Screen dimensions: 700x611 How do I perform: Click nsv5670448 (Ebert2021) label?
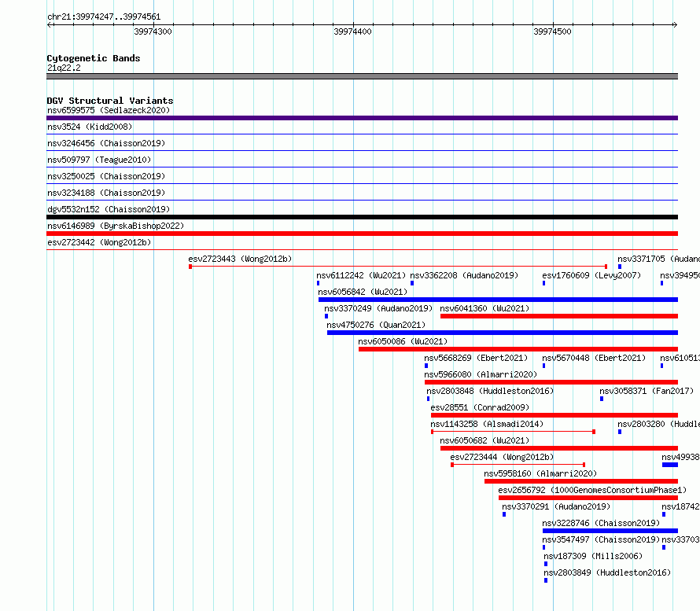[594, 358]
